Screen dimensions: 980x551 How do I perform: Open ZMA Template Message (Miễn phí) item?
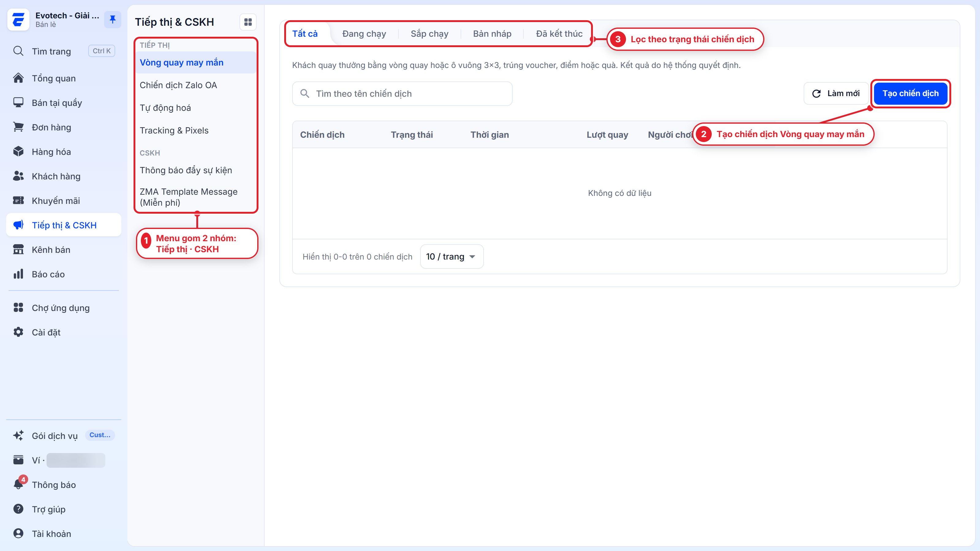pyautogui.click(x=196, y=197)
